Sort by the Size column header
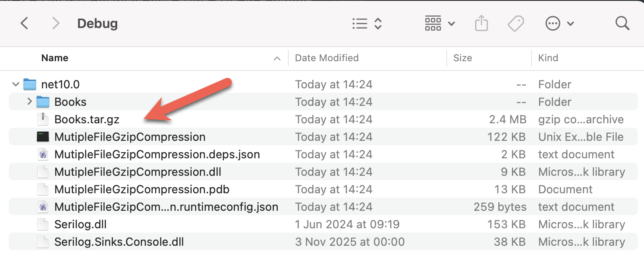The height and width of the screenshot is (265, 644). 462,58
